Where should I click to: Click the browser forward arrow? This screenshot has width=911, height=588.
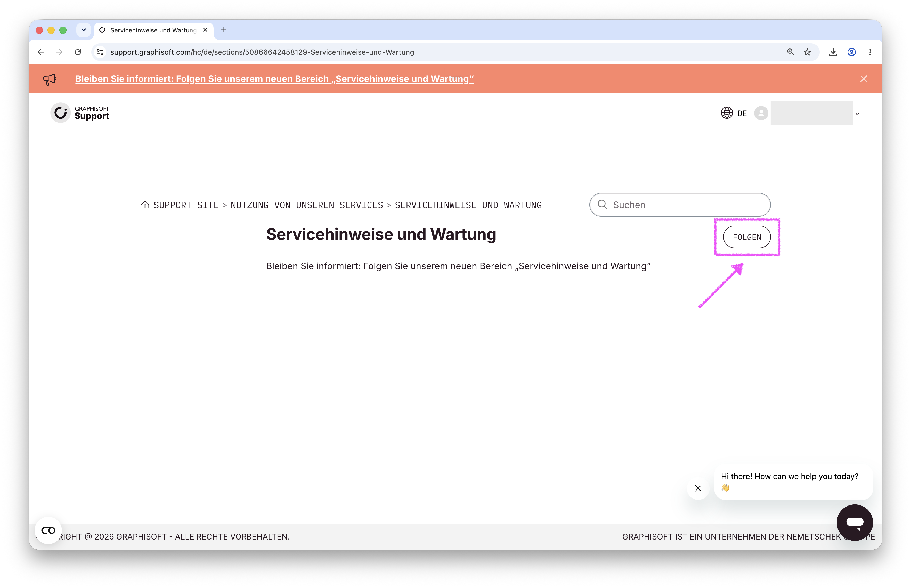59,52
